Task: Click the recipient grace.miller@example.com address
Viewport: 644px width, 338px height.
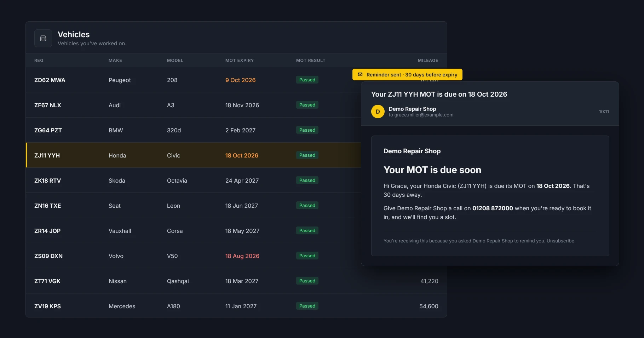Action: (x=424, y=115)
